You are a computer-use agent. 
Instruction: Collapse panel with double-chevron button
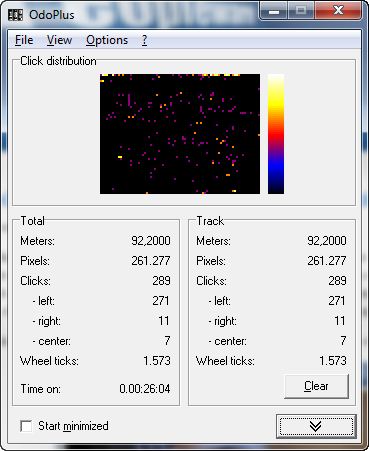[316, 426]
